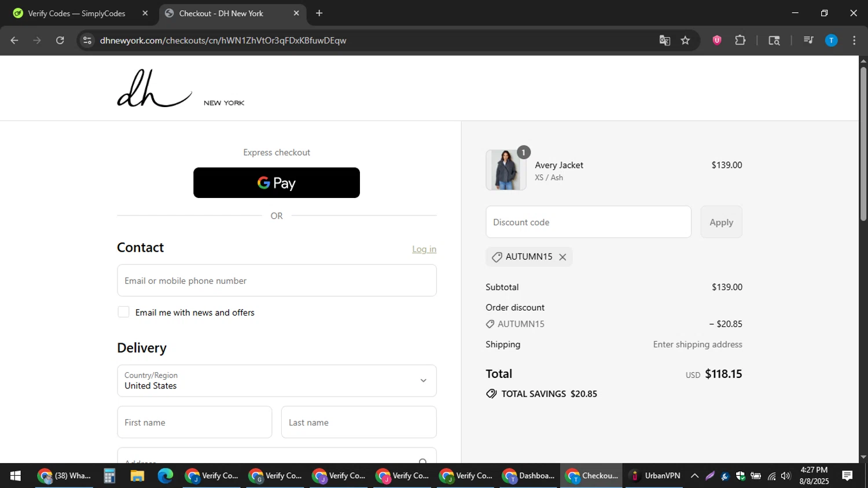Image resolution: width=868 pixels, height=488 pixels.
Task: Open site information icon in address bar
Action: tap(87, 41)
